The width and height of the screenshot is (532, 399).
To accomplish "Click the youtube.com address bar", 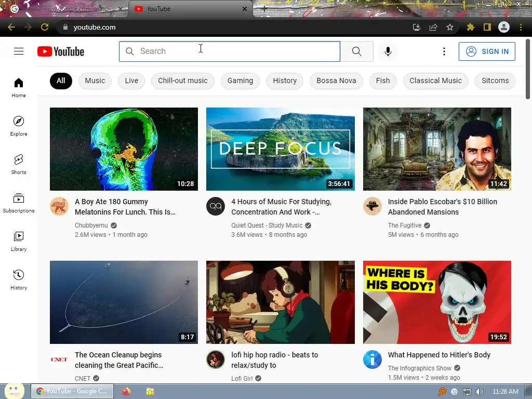I will [234, 27].
